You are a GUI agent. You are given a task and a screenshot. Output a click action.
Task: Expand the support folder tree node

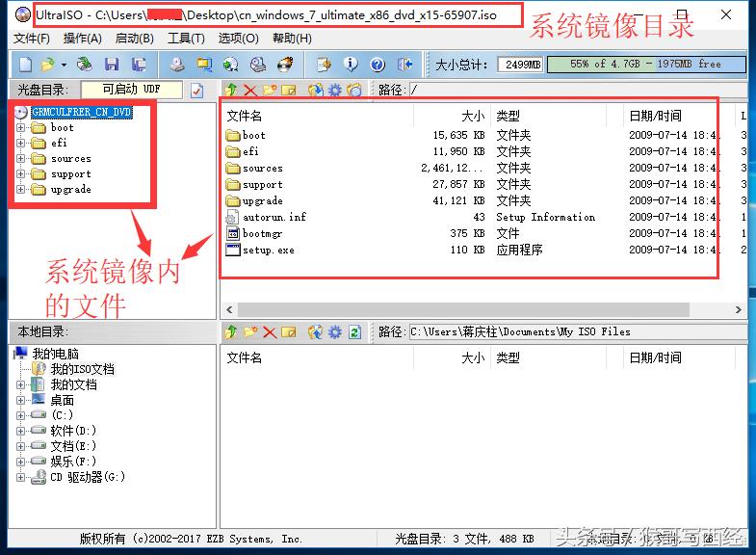20,174
